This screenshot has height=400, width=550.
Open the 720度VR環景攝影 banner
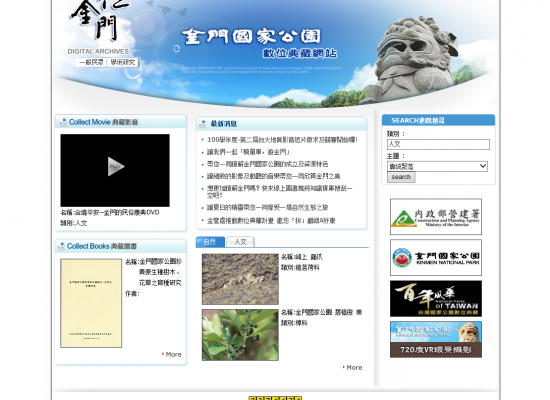pos(436,339)
